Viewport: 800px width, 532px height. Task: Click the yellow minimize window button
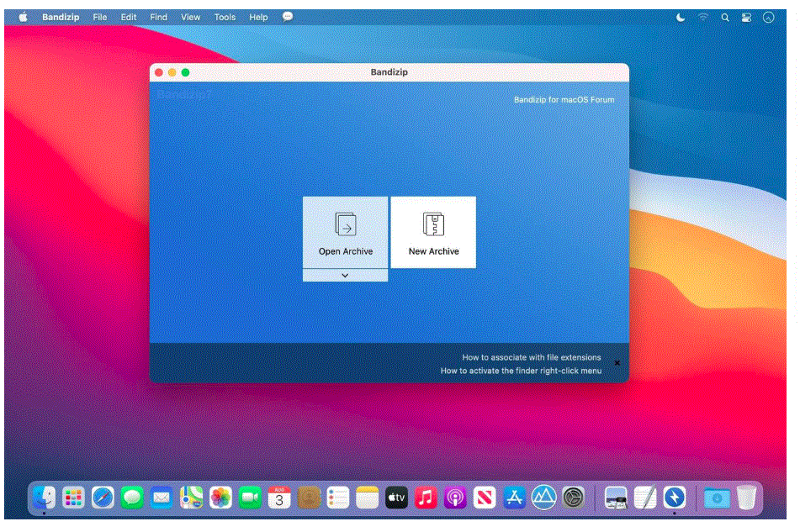172,72
